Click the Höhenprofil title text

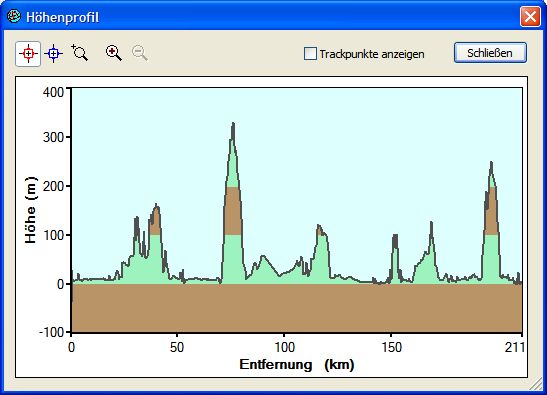coord(62,17)
